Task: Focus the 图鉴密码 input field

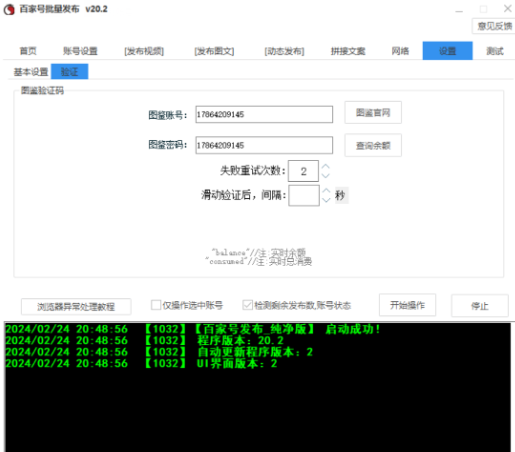Action: coord(264,145)
